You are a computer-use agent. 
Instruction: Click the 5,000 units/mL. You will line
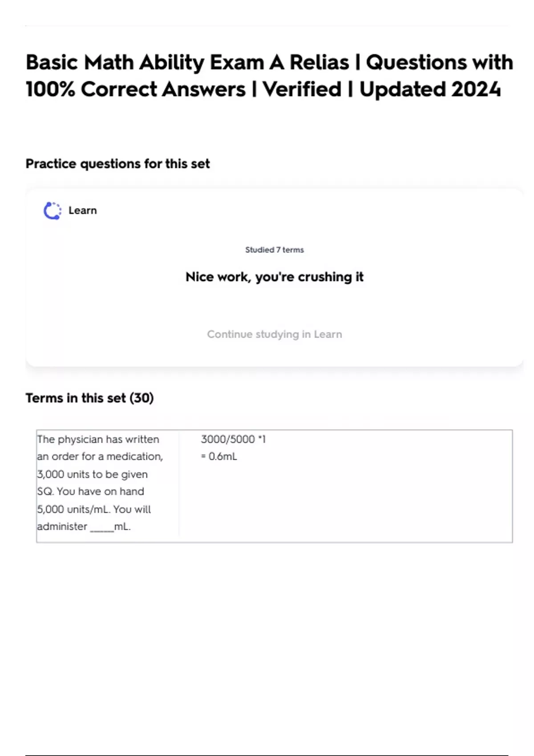(x=94, y=509)
